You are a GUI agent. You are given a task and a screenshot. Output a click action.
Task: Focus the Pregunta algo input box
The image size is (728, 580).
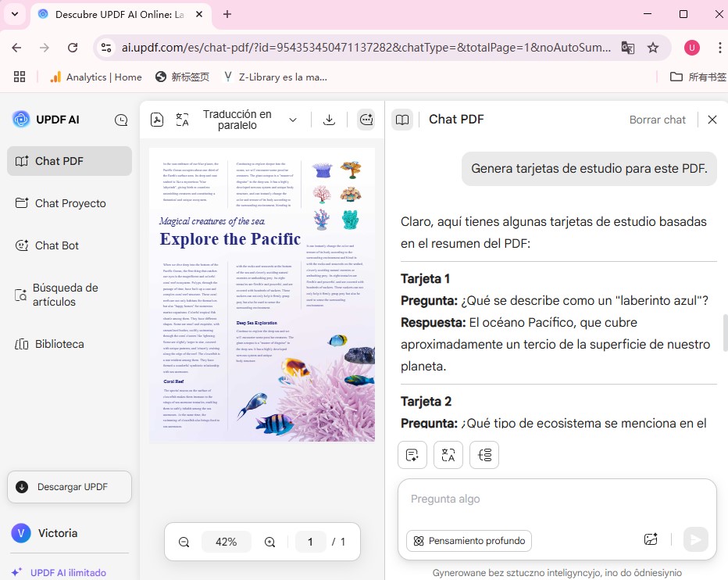point(557,500)
